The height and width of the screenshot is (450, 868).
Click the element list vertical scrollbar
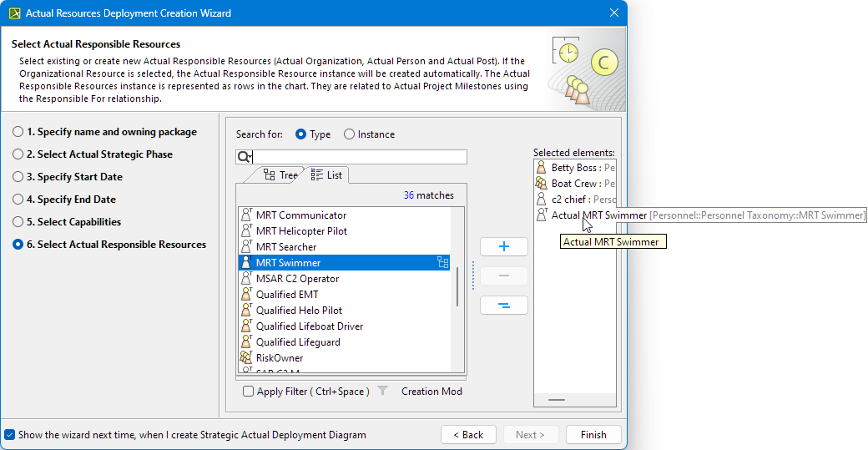pos(457,287)
